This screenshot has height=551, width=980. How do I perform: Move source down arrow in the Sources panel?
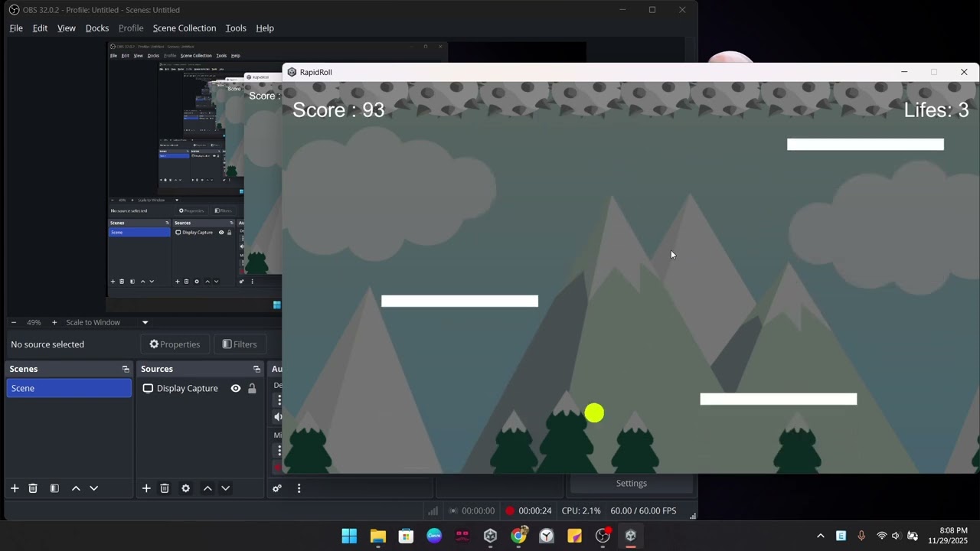pyautogui.click(x=226, y=488)
